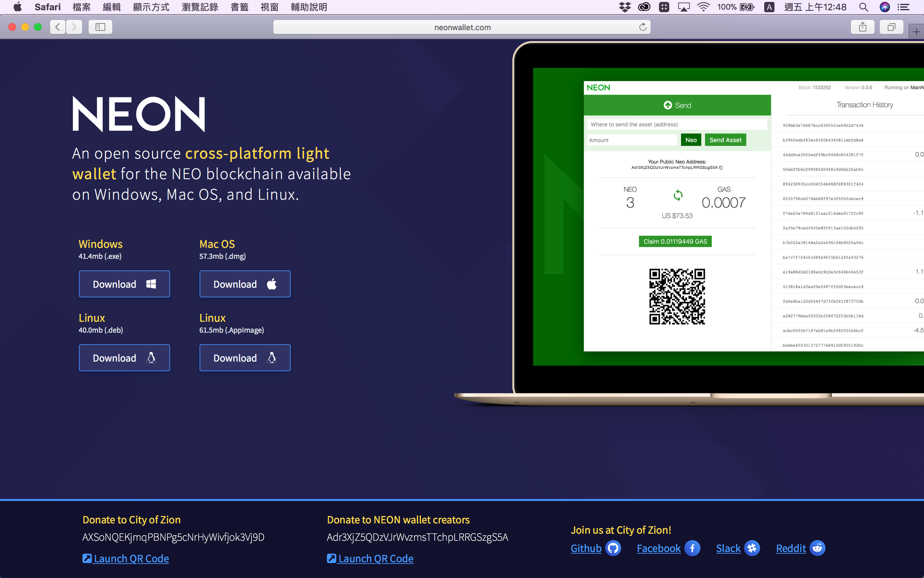Click the AirPlay display menu bar icon
Screen dimensions: 924x578
coord(683,7)
